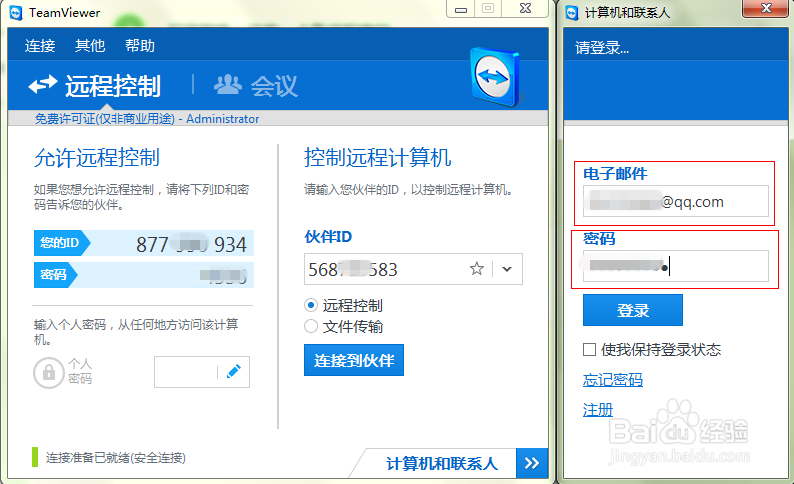Click the 计算机和联系人 bottom tab

click(442, 463)
